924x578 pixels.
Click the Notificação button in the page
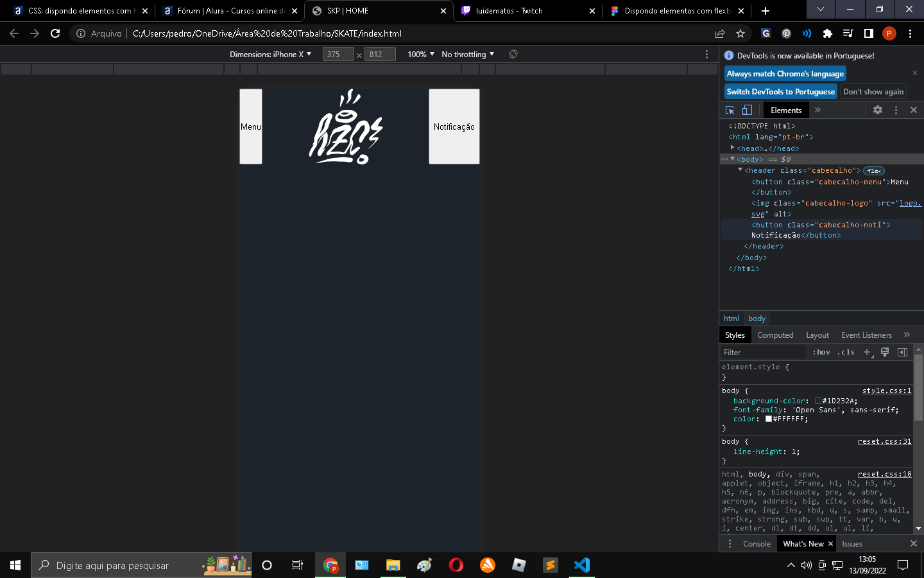pyautogui.click(x=454, y=127)
